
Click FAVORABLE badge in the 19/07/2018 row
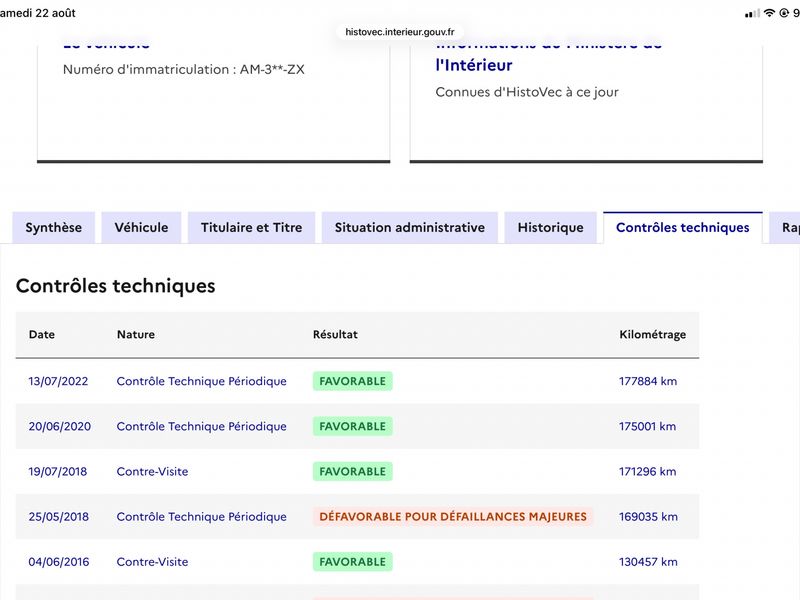(x=353, y=471)
